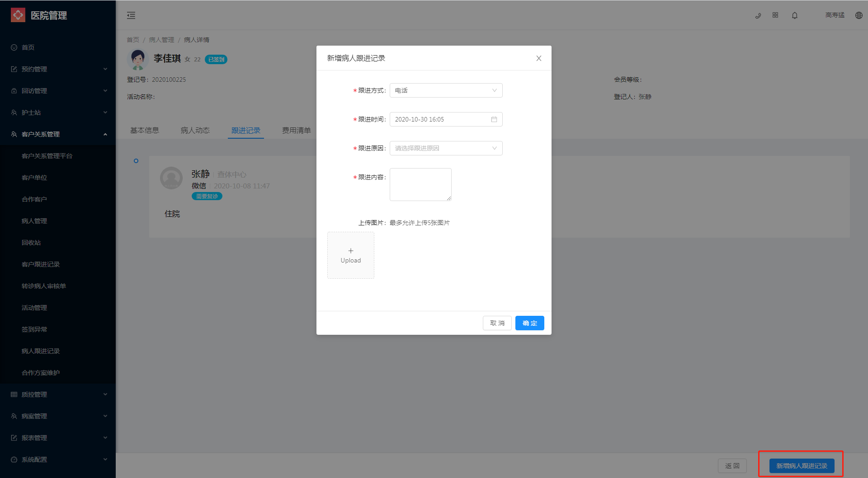The image size is (868, 478).
Task: Click the calendar icon in 跟进时间 field
Action: [494, 119]
